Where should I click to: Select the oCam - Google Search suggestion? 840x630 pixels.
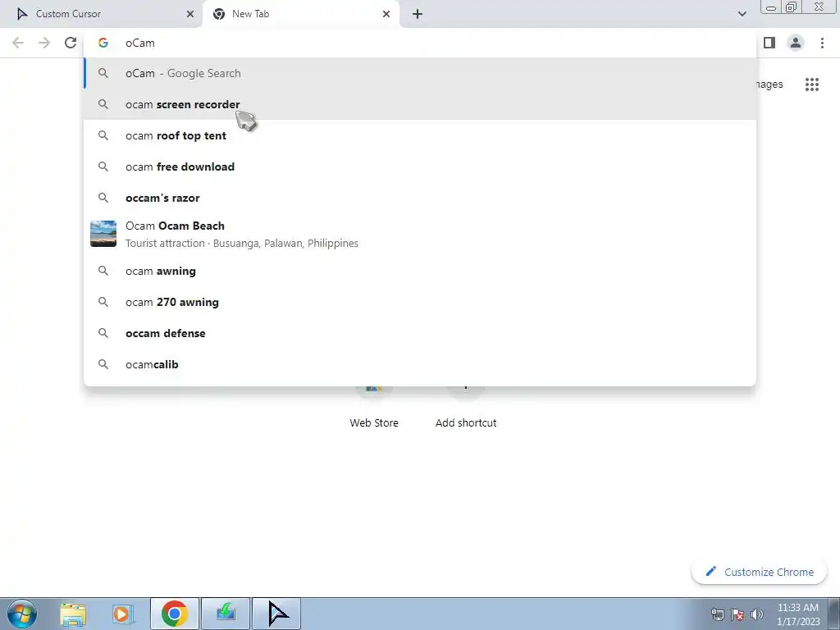420,73
